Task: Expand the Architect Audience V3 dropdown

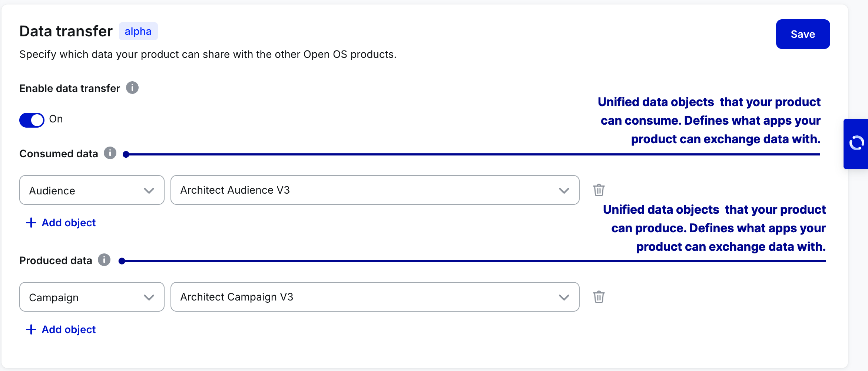Action: 375,190
